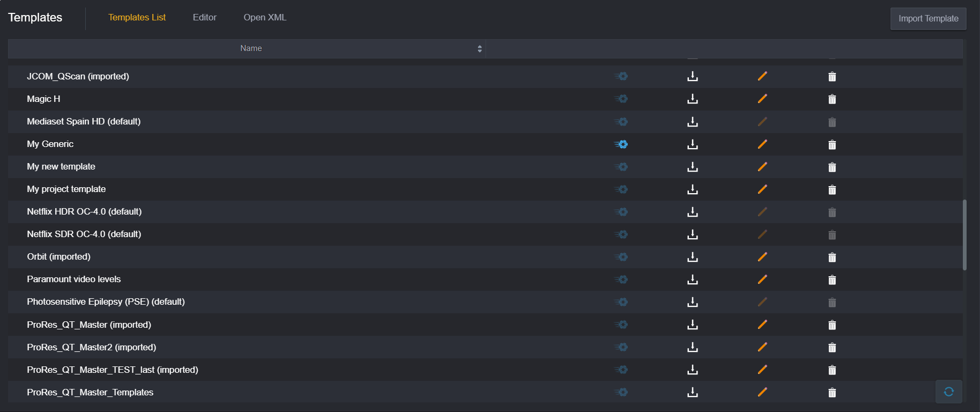Click the refresh button at bottom right
The image size is (980, 412).
pos(949,392)
